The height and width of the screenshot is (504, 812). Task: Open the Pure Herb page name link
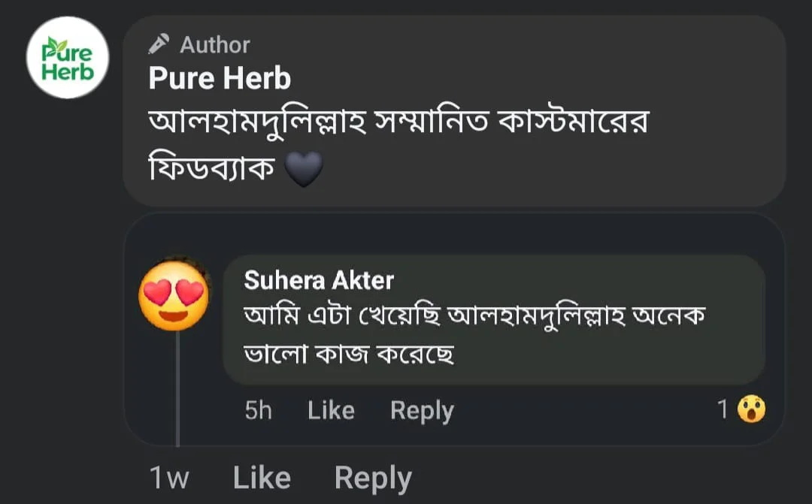click(x=220, y=78)
